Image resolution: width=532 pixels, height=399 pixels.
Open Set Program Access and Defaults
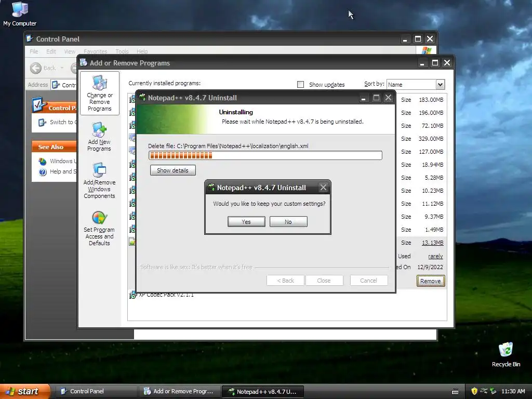point(99,228)
